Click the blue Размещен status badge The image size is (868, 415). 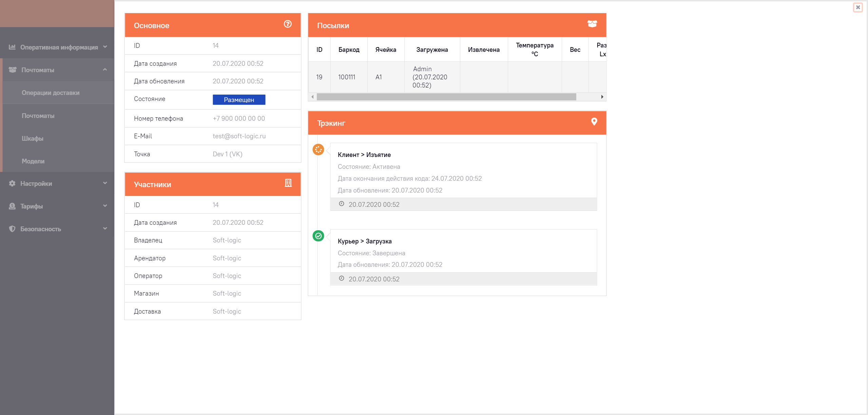point(239,100)
